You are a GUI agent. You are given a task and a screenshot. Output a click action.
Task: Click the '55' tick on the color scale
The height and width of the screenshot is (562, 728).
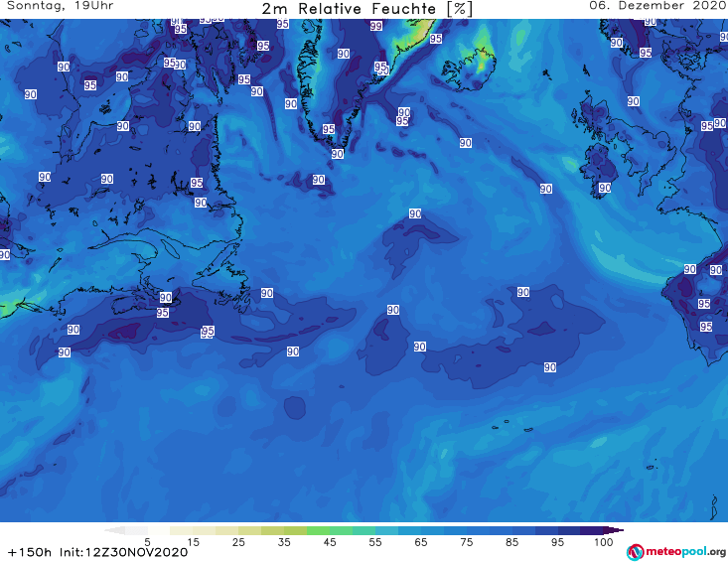pyautogui.click(x=375, y=542)
